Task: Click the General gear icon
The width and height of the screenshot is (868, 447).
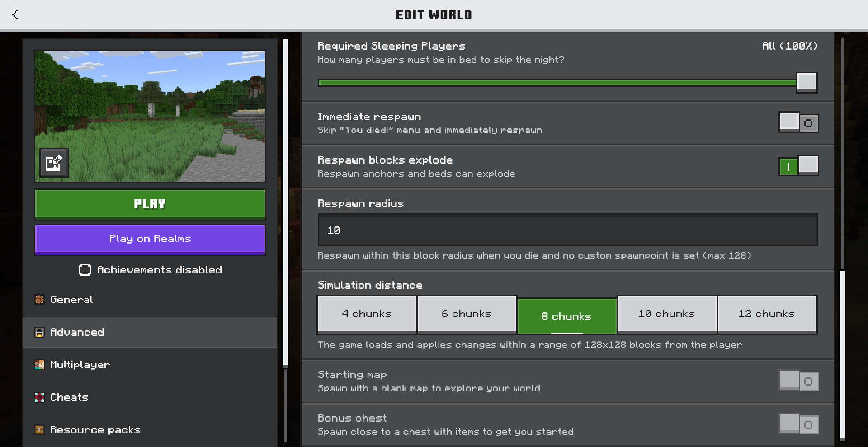Action: pyautogui.click(x=39, y=300)
